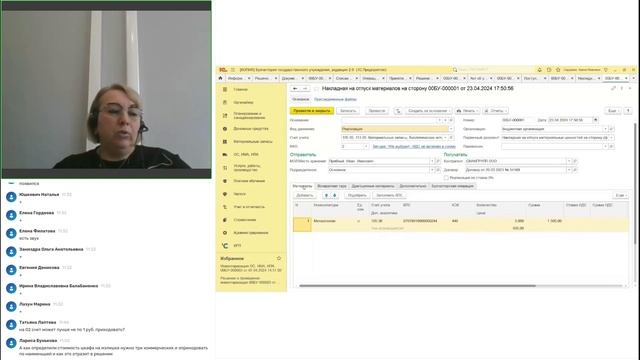Expand the Подразделение dropdown
The height and width of the screenshot is (360, 640).
(432, 170)
